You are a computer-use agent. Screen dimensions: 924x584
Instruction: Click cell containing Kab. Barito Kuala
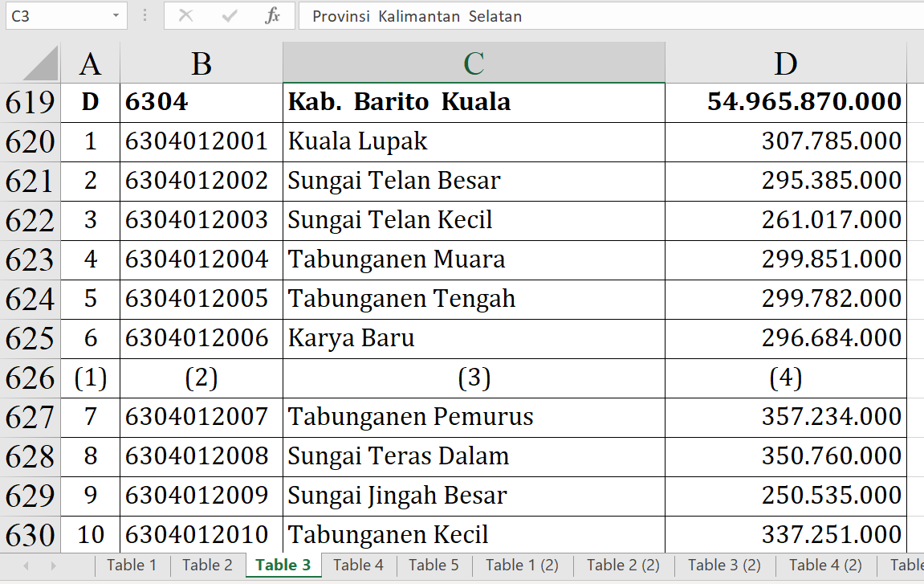coord(474,103)
